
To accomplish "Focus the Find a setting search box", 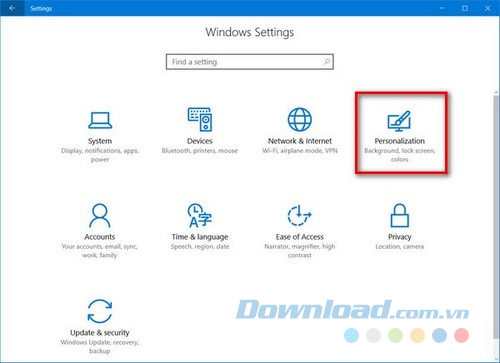I will pyautogui.click(x=250, y=62).
